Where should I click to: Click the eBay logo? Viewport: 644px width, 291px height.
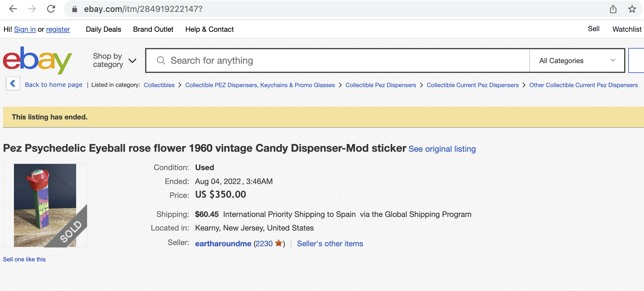coord(37,60)
